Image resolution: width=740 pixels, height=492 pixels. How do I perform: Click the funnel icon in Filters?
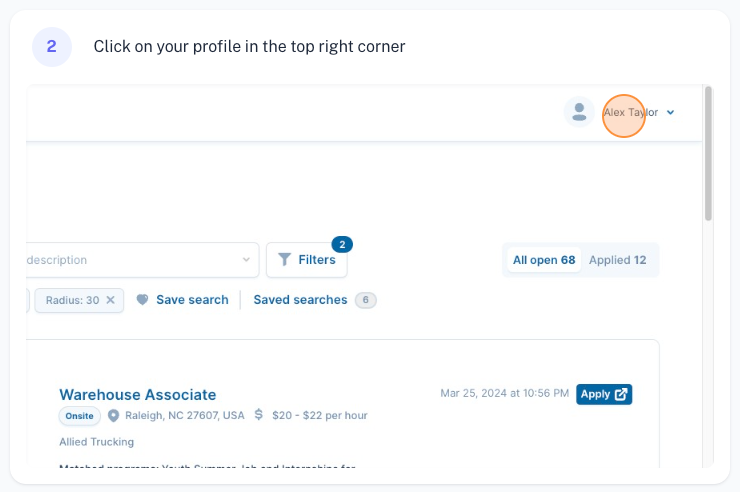[285, 260]
